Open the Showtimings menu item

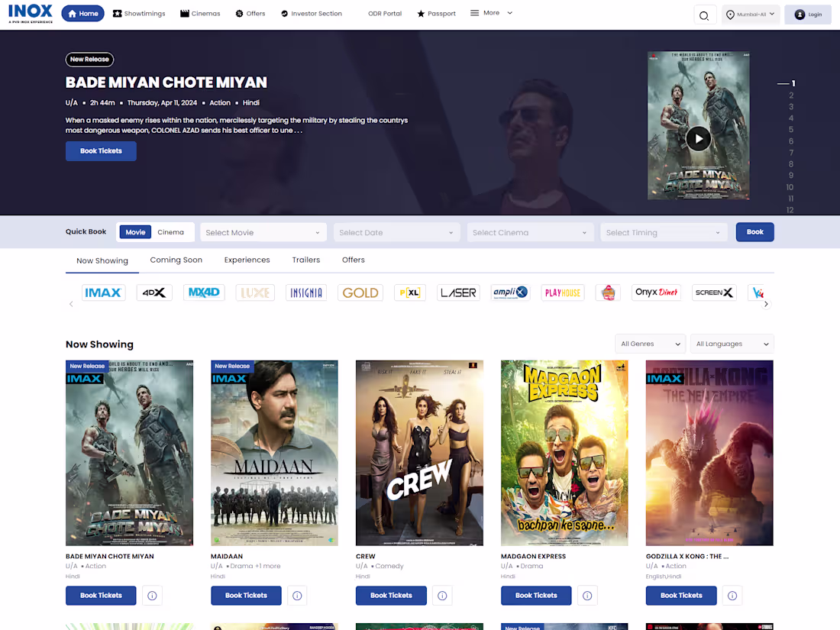coord(139,12)
